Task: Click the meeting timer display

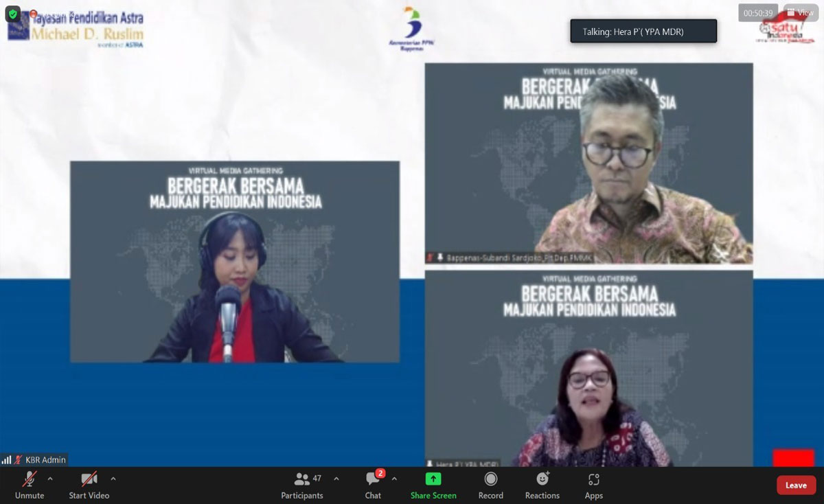Action: click(758, 13)
